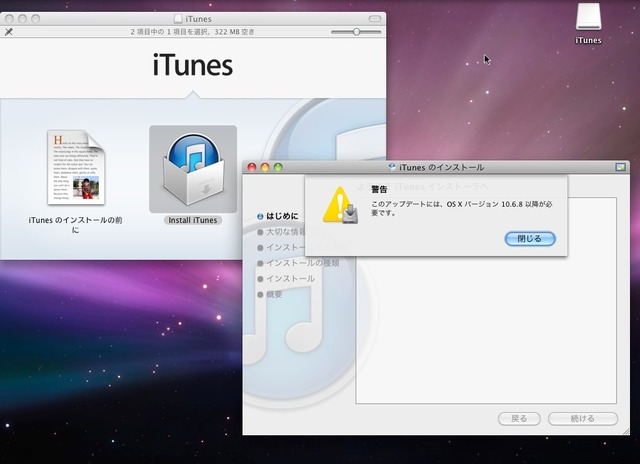
Task: Select the インストール step above 概要
Action: [286, 279]
